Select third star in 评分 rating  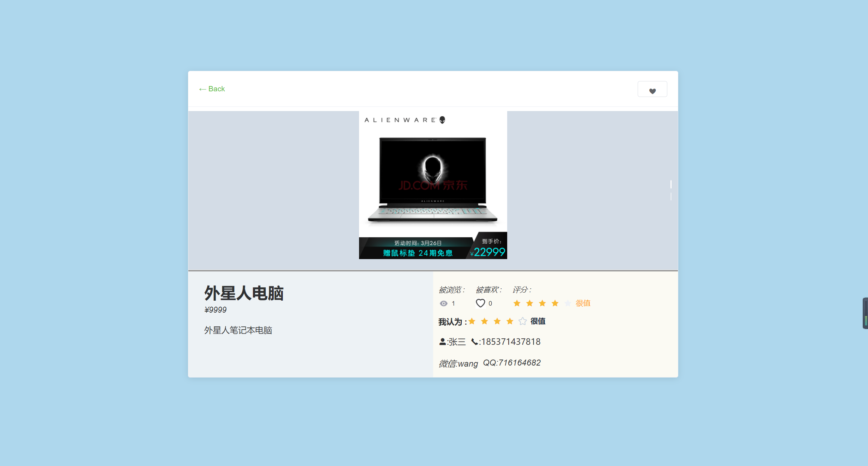tap(542, 303)
